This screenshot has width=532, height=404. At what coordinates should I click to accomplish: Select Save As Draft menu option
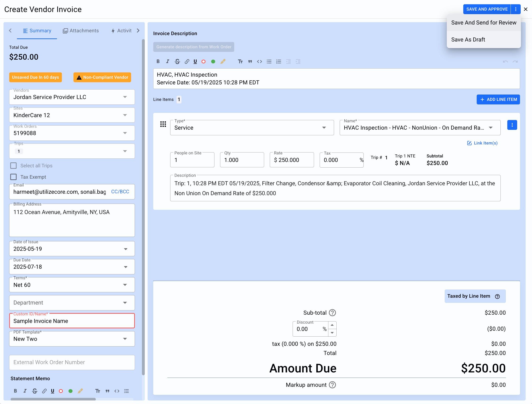pyautogui.click(x=468, y=40)
